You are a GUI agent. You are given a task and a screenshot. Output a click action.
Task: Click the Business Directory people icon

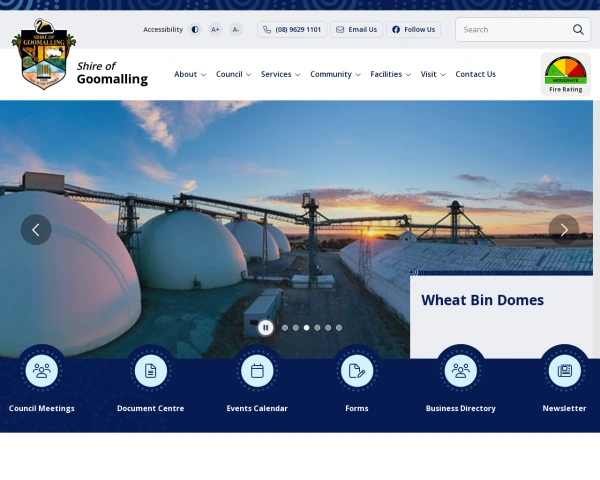(461, 371)
